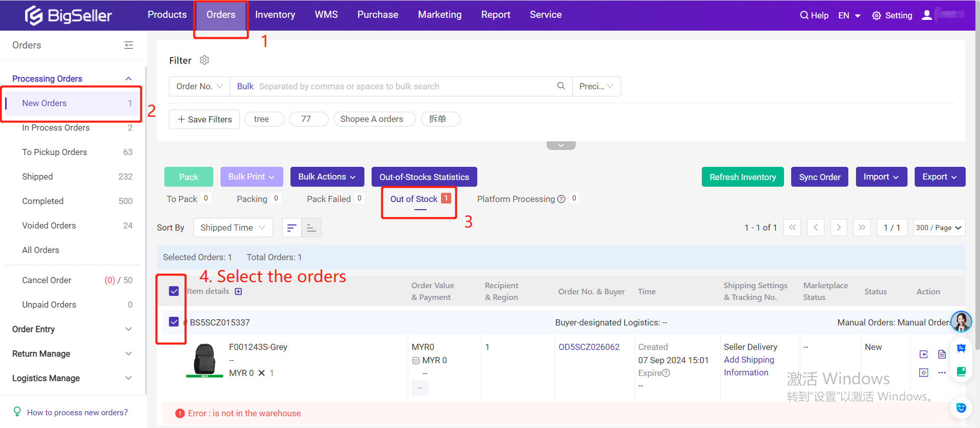The width and height of the screenshot is (980, 428).
Task: Open the Bulk Actions dropdown
Action: 327,177
